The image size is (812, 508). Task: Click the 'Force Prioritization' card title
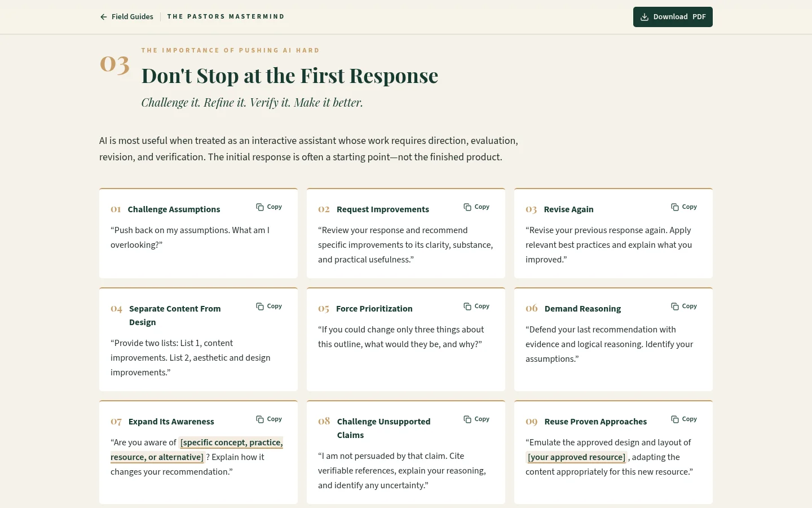coord(374,309)
